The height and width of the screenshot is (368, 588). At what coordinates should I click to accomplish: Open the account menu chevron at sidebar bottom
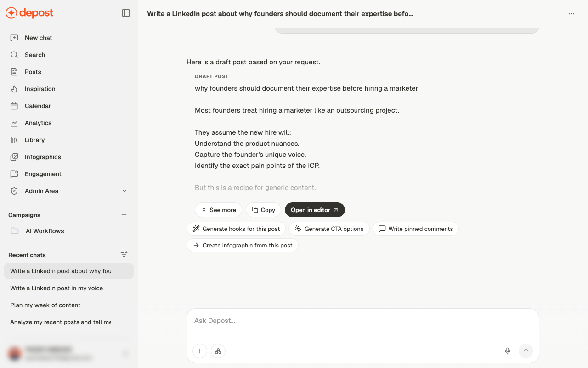click(x=124, y=354)
